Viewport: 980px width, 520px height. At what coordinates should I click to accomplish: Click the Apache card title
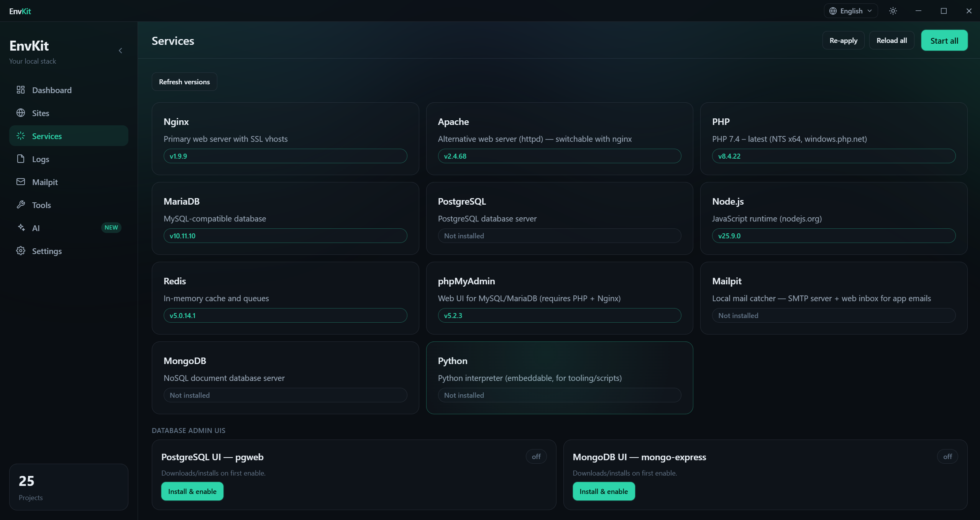point(453,122)
